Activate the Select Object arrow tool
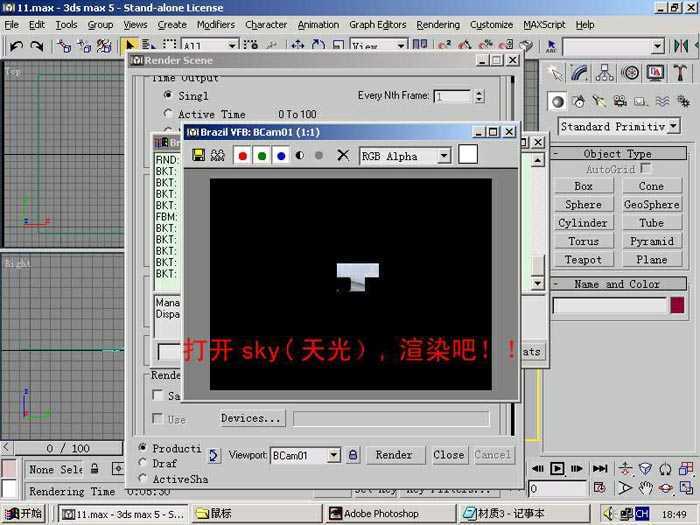The image size is (700, 525). point(130,46)
